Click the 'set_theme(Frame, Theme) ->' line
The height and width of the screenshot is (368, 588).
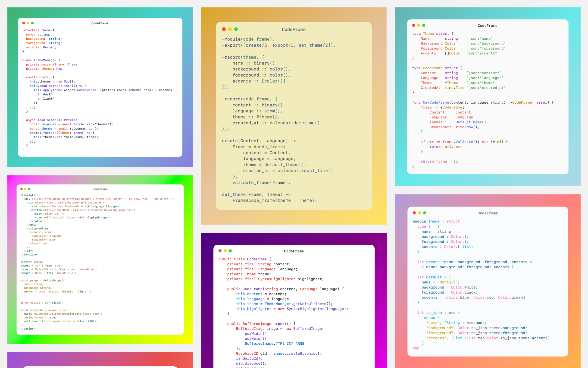(256, 194)
